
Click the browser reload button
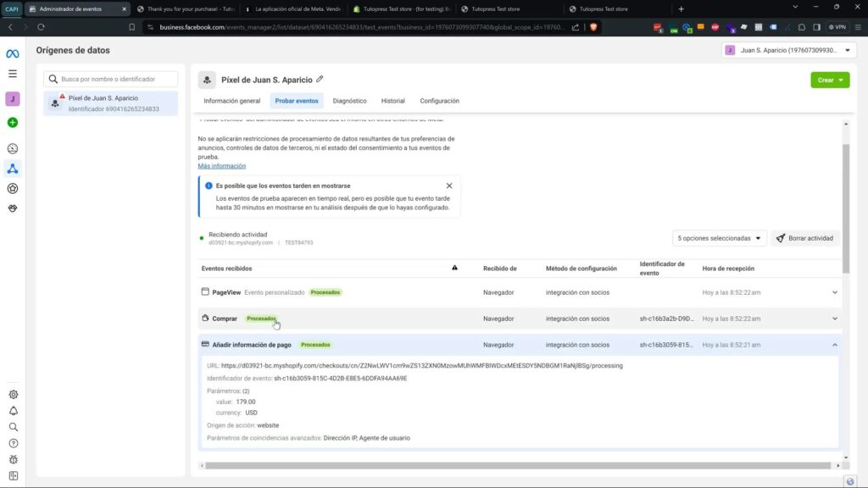click(41, 26)
